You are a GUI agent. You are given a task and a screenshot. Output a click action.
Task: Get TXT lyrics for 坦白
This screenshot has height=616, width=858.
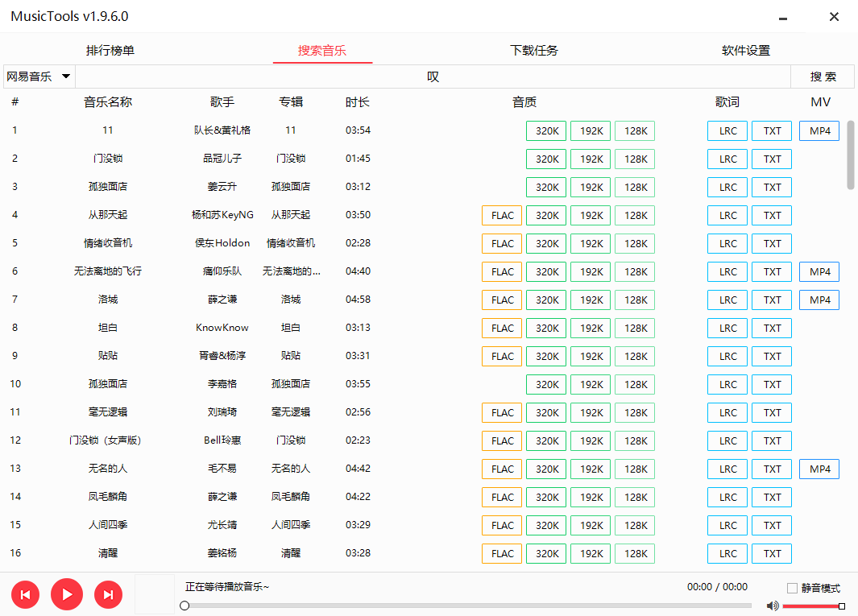[x=771, y=328]
